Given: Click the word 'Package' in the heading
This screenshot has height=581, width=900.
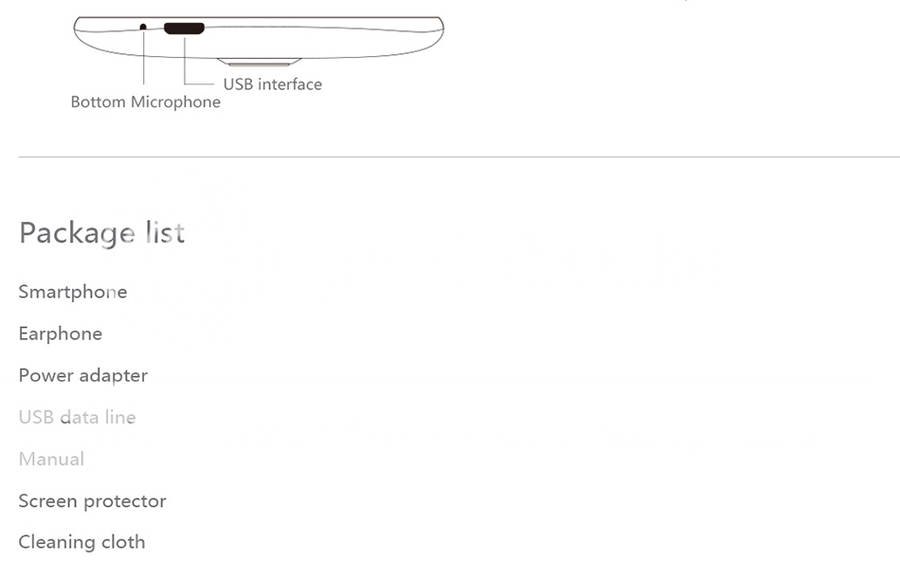Looking at the screenshot, I should pyautogui.click(x=77, y=234).
